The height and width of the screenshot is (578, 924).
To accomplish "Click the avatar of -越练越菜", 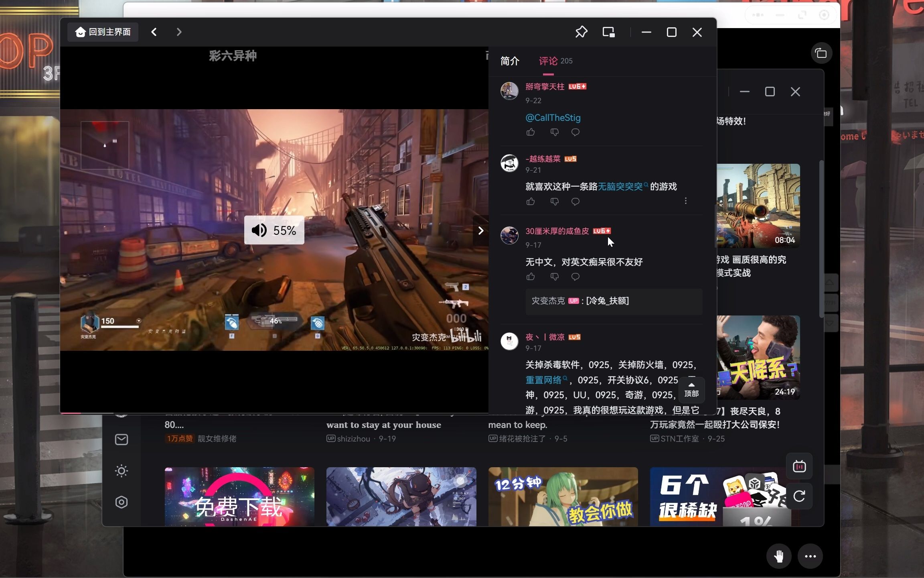I will point(509,163).
